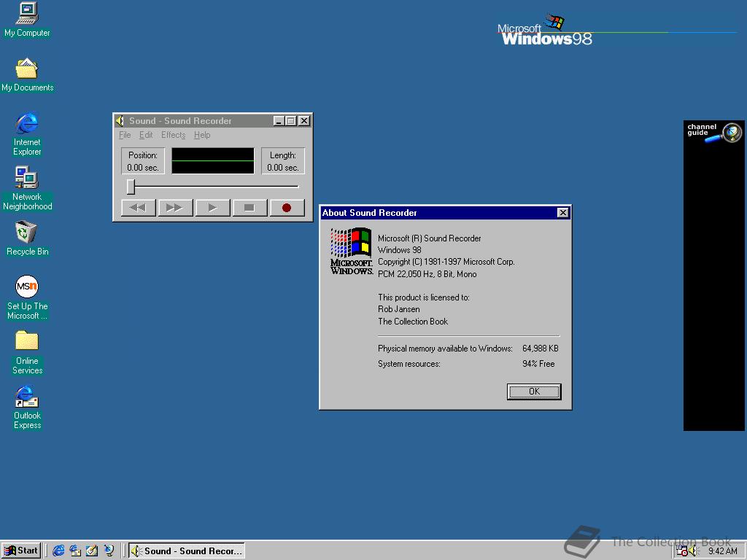The height and width of the screenshot is (560, 747).
Task: Open the Help menu in Sound Recorder
Action: click(x=202, y=135)
